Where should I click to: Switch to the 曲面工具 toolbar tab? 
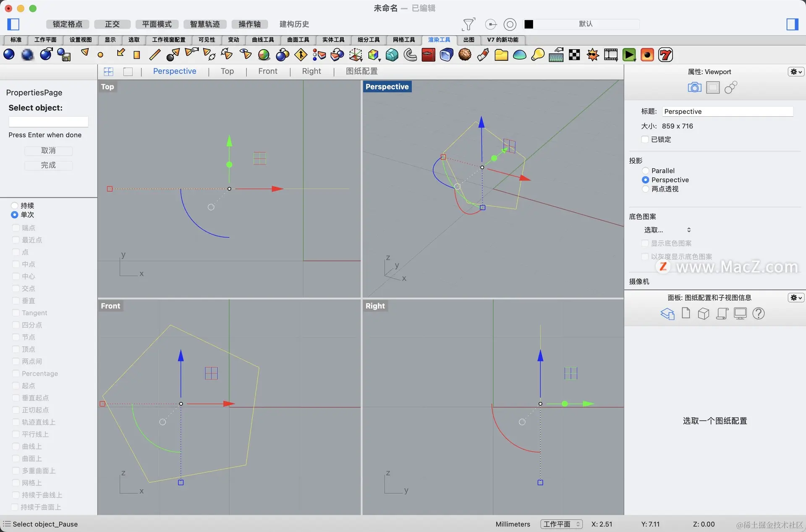298,40
